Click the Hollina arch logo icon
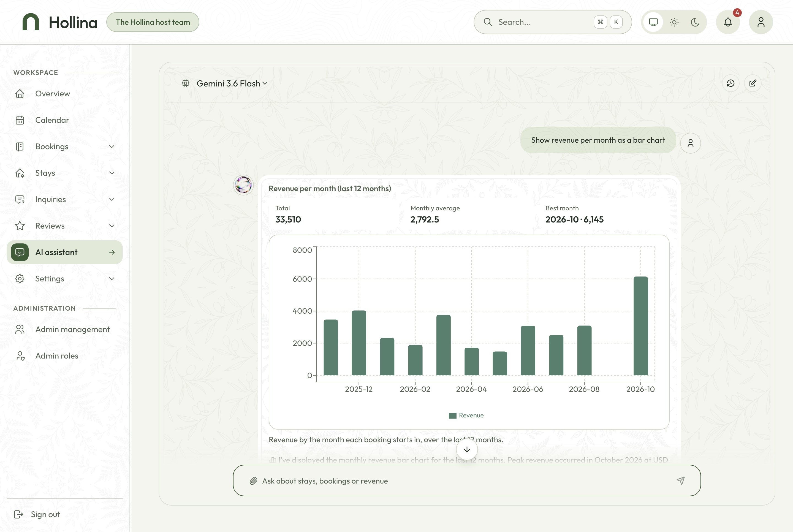 [x=31, y=22]
